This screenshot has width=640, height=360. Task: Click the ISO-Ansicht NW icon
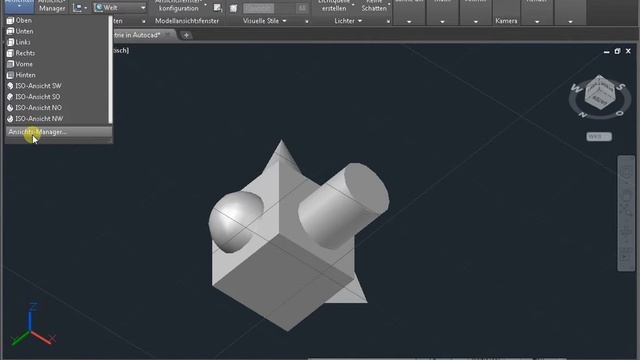pyautogui.click(x=10, y=119)
